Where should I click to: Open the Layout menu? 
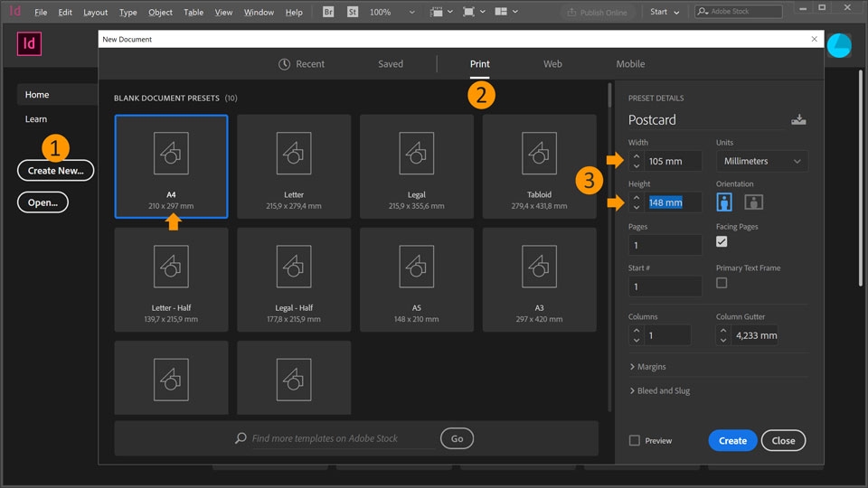click(95, 12)
